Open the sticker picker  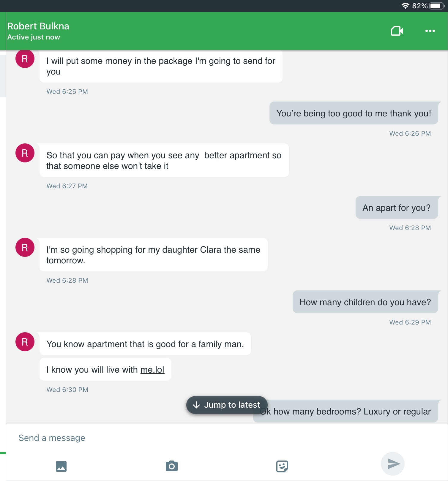[282, 466]
